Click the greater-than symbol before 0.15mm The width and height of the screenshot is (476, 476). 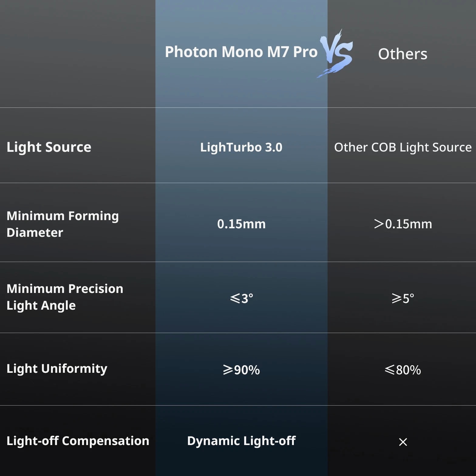(x=379, y=224)
